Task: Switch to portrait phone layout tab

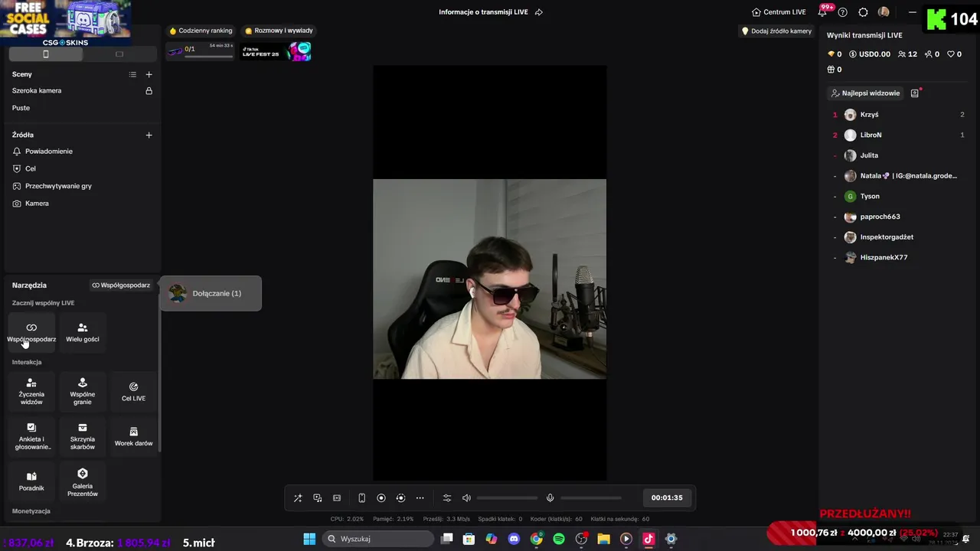Action: click(x=45, y=54)
